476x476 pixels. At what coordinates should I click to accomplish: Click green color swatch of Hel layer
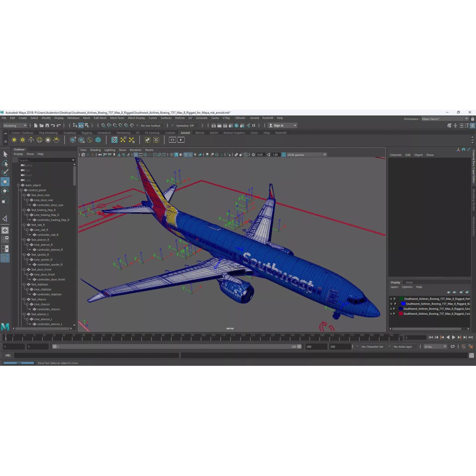pos(402,299)
